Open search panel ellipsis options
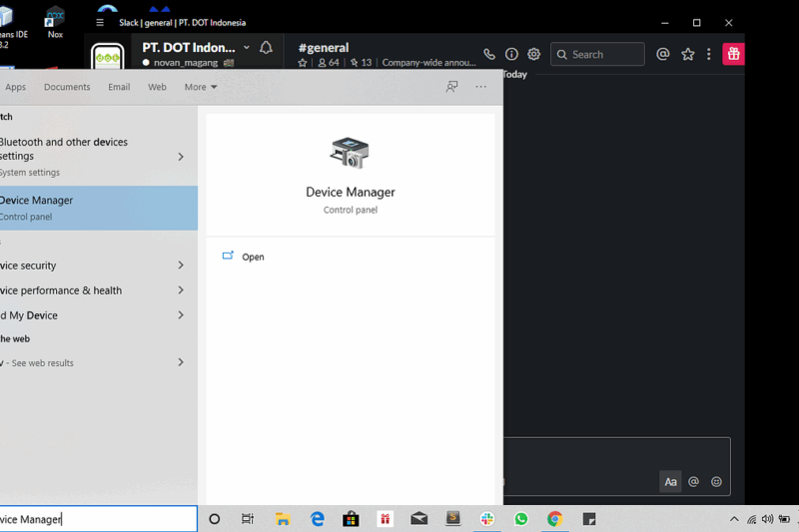 pos(480,87)
